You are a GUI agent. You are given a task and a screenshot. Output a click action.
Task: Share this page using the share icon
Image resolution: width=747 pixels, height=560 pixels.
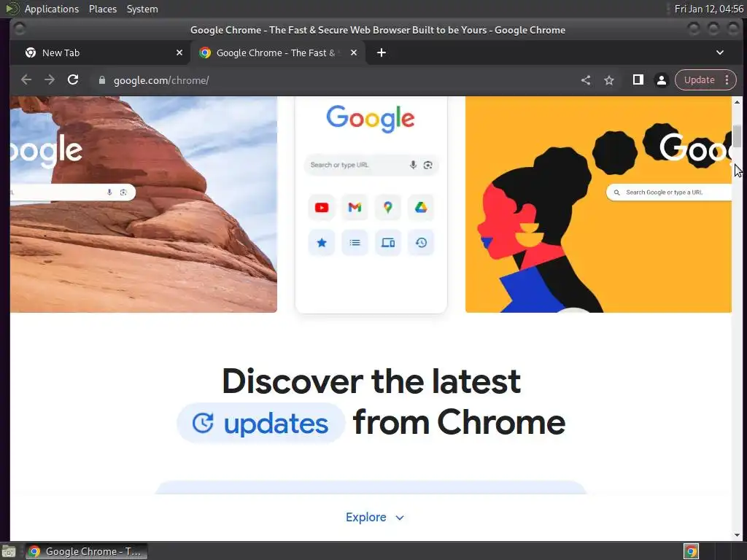[586, 80]
